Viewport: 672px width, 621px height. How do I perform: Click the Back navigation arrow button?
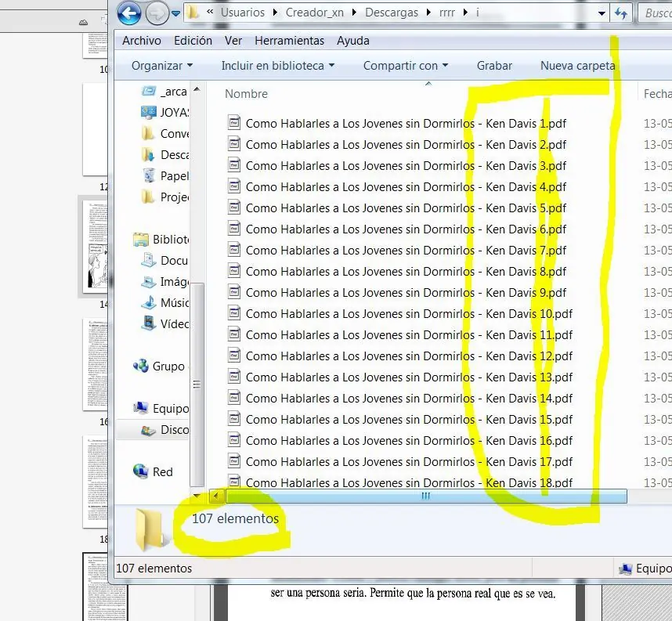[129, 13]
